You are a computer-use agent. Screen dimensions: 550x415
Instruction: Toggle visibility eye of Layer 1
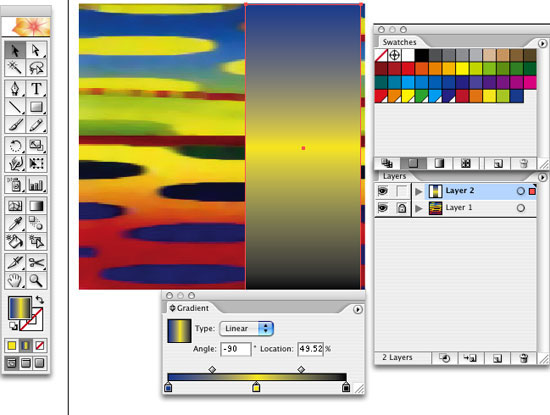[383, 208]
